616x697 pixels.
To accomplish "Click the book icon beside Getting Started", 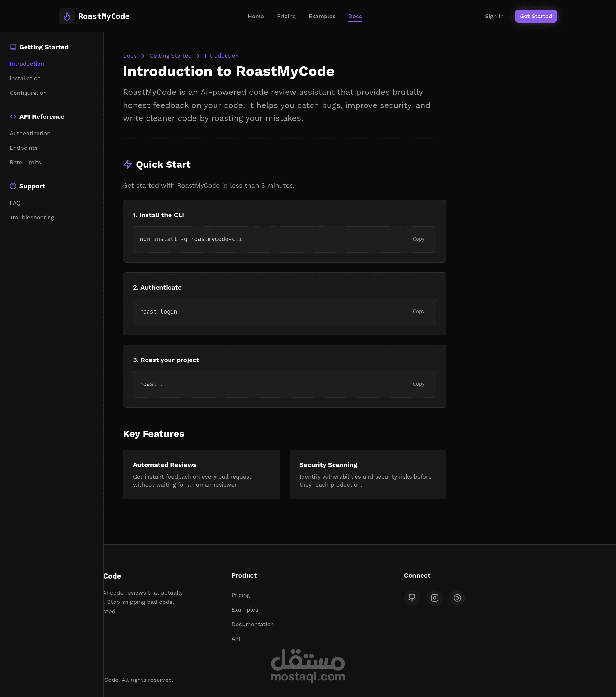I will click(13, 47).
